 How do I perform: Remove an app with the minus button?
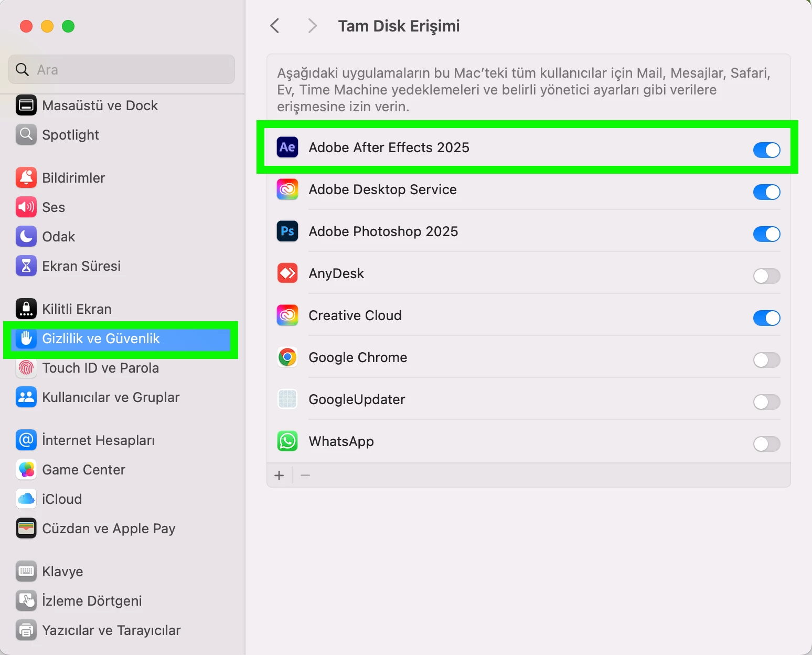[x=305, y=476]
